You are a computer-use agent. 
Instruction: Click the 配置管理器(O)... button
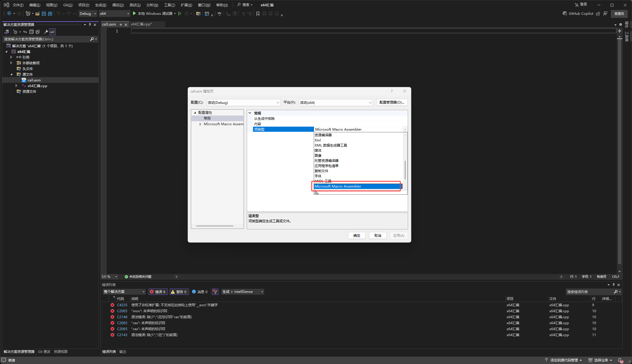(x=392, y=102)
